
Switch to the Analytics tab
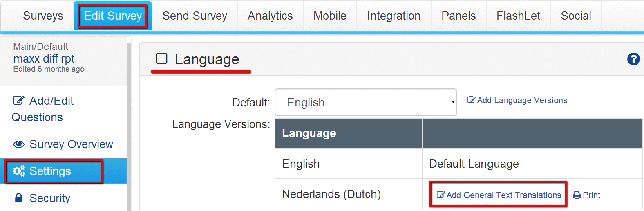(270, 16)
